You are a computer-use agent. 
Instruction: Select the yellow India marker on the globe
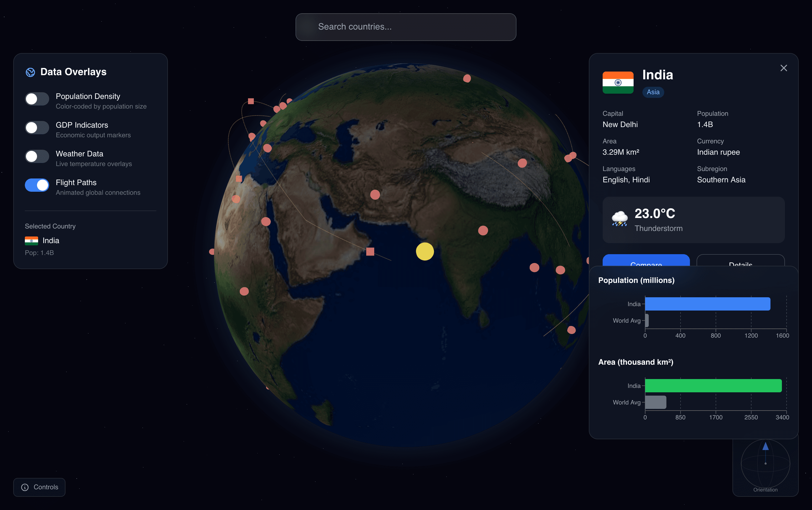tap(425, 251)
